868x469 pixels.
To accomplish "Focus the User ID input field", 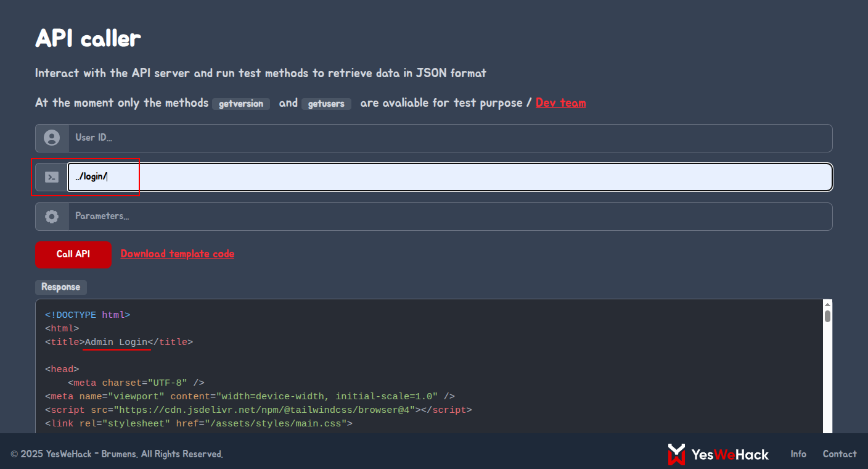I will click(x=450, y=138).
